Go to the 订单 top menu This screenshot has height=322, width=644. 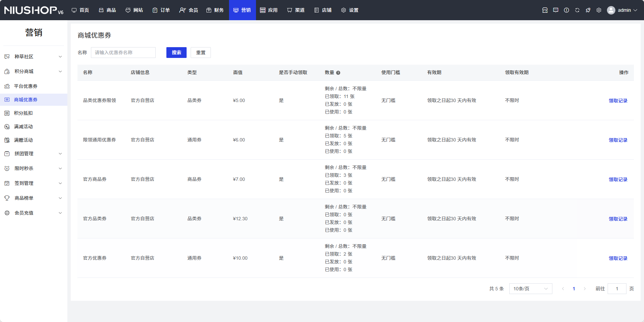tap(161, 10)
